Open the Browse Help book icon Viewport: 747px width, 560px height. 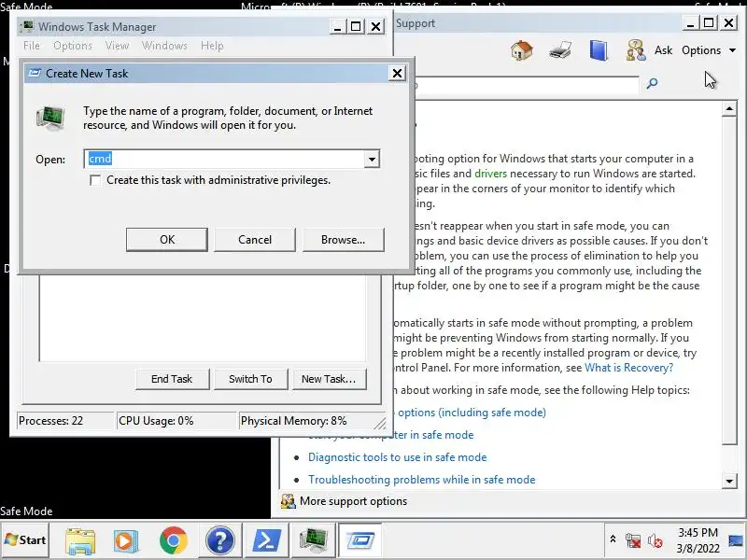(599, 50)
